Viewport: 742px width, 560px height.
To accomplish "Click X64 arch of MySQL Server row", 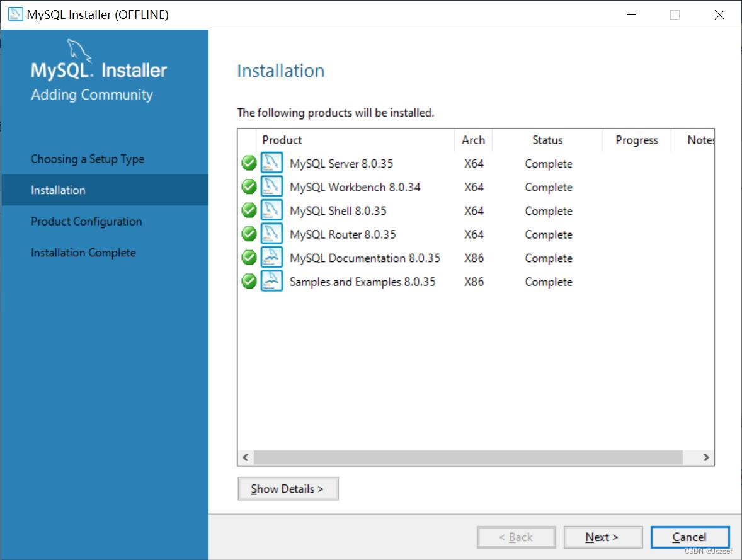I will (x=474, y=163).
